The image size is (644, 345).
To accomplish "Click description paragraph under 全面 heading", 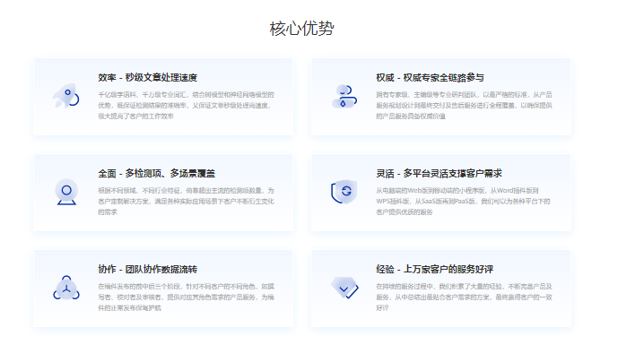I will pos(186,201).
